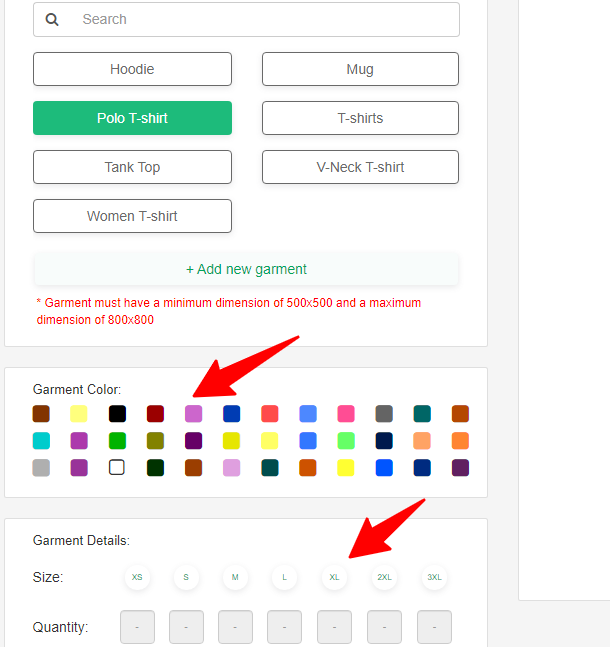610x647 pixels.
Task: Select the XL size option
Action: pos(334,577)
